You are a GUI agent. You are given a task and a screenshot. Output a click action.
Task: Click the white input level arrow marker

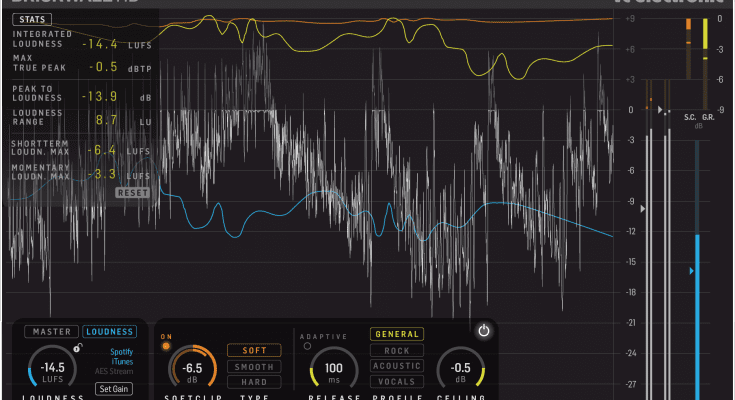pyautogui.click(x=644, y=209)
